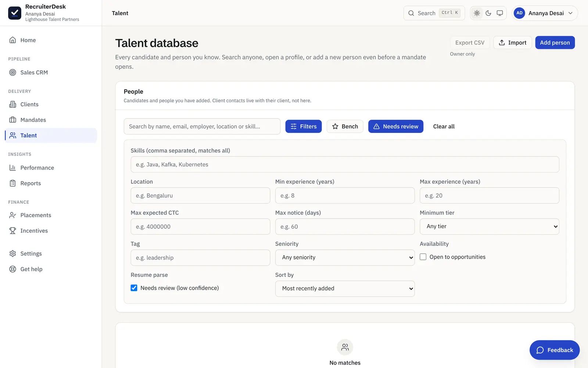
Task: Click the magnifier icon in header search
Action: 411,13
